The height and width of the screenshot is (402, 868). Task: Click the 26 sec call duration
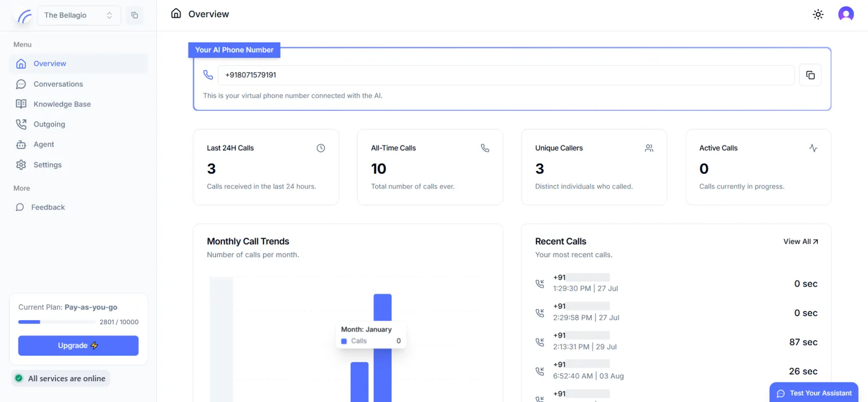pos(803,372)
